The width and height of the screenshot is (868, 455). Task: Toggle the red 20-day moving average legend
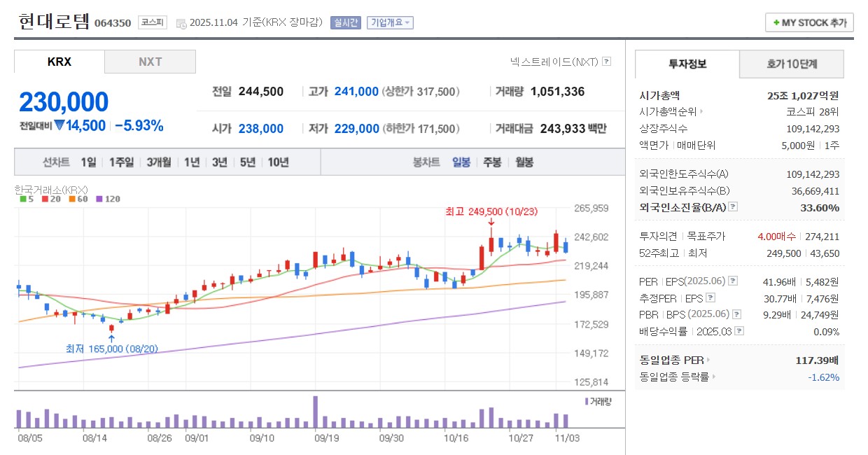(x=45, y=199)
